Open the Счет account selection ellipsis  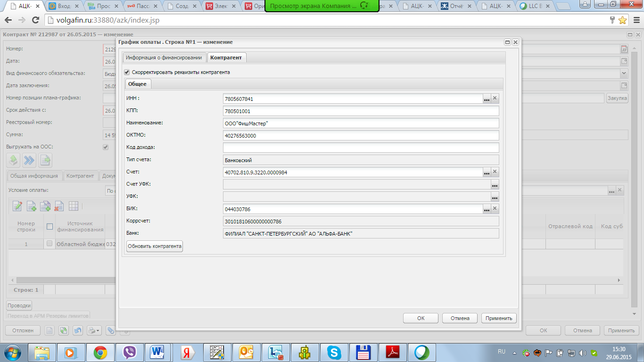(487, 173)
